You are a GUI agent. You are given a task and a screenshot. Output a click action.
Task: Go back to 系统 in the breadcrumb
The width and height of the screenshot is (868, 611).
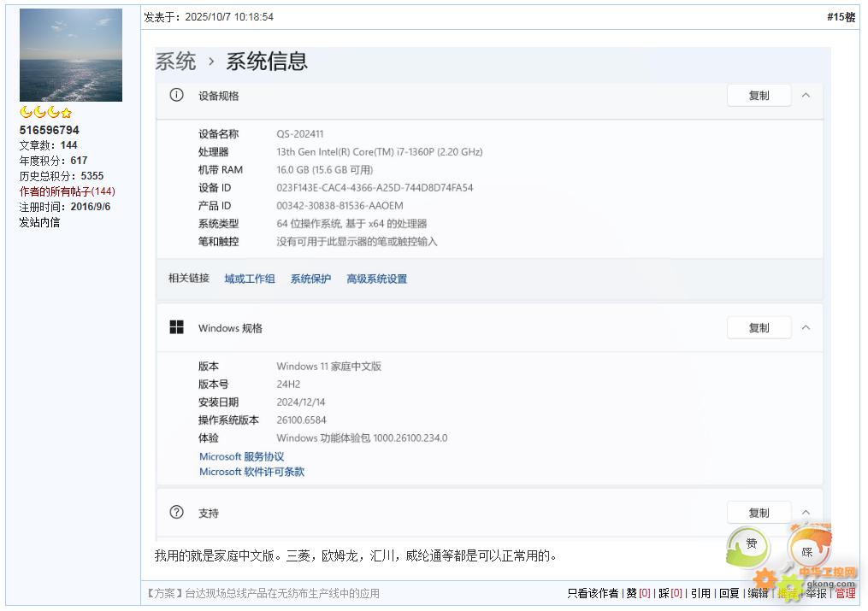(x=175, y=62)
